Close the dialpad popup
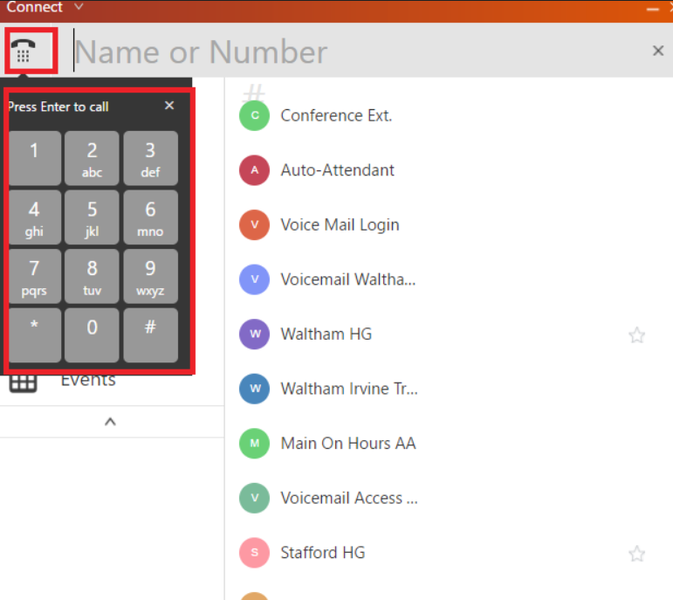The height and width of the screenshot is (600, 673). (x=170, y=106)
